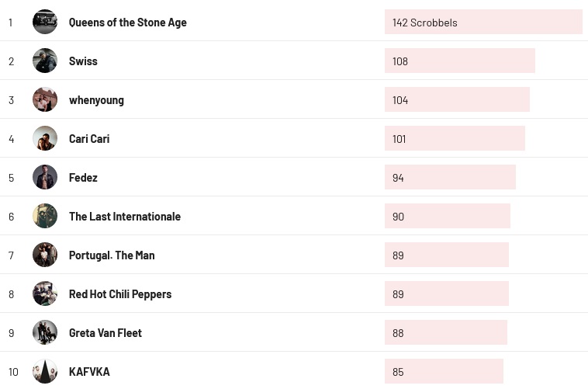Click the Cari Cari avatar image
This screenshot has width=588, height=389.
coord(45,138)
